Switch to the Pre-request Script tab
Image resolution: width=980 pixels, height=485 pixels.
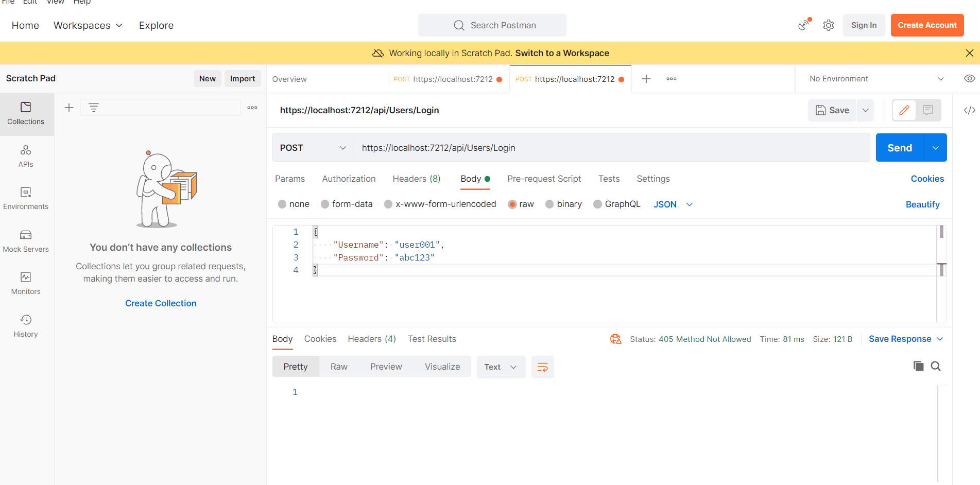click(x=544, y=179)
